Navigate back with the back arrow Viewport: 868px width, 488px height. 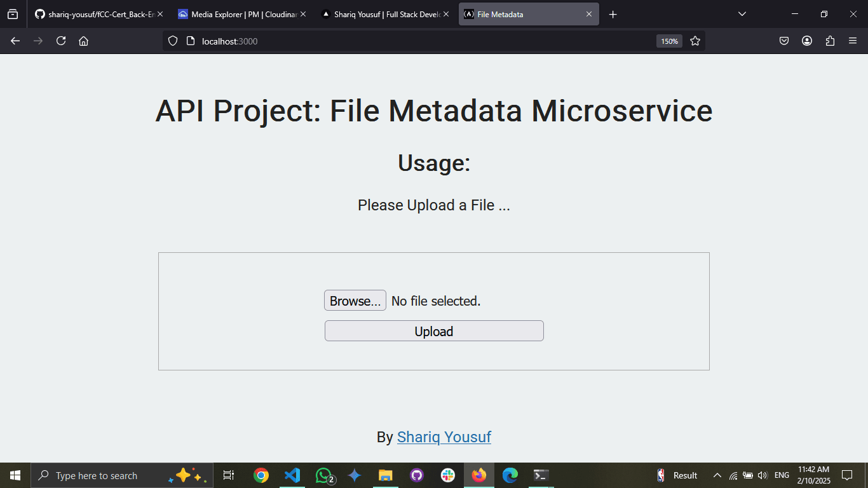pyautogui.click(x=15, y=41)
